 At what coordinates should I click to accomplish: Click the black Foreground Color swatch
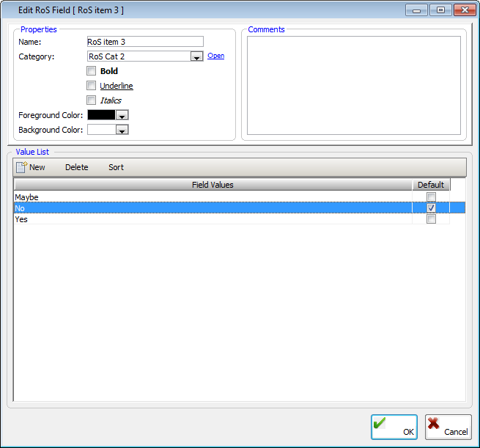[x=101, y=115]
